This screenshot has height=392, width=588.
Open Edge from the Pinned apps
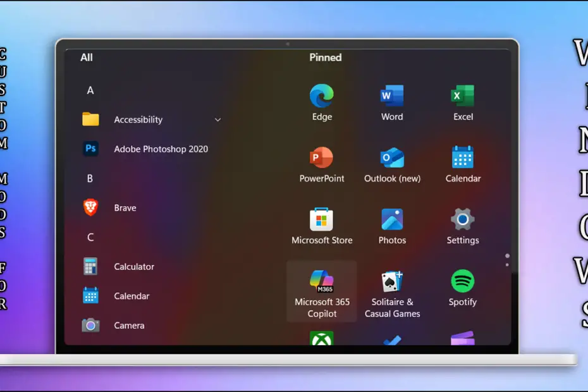[x=322, y=102]
